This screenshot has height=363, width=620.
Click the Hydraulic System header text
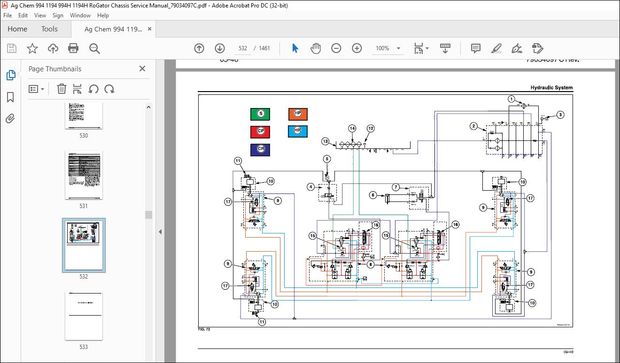[x=551, y=88]
